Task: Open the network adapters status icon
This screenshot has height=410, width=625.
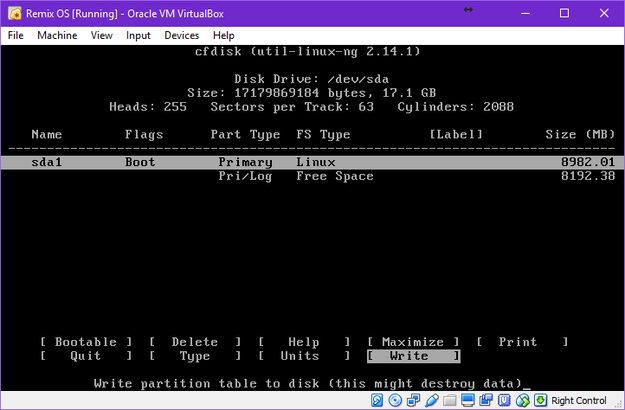Action: coord(413,400)
